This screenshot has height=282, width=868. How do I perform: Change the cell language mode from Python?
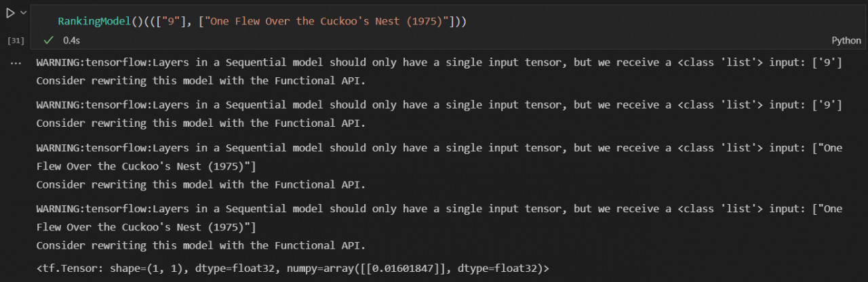846,40
